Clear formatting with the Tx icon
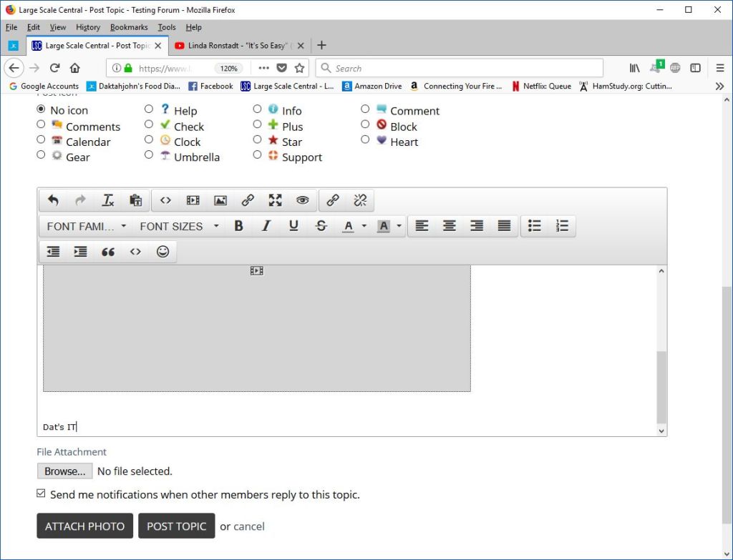 tap(108, 200)
